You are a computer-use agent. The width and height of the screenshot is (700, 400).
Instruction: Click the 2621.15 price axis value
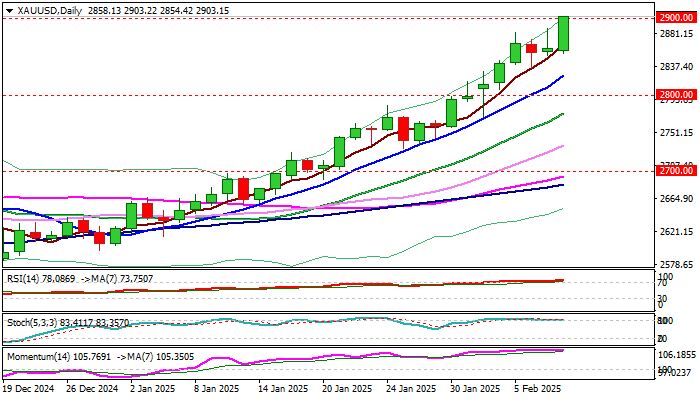[x=677, y=232]
